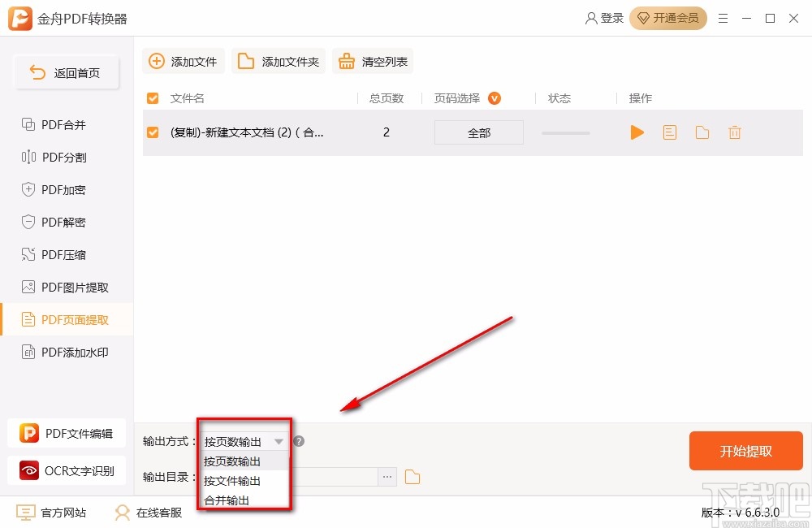
Task: Open the 全部 page range selector
Action: pyautogui.click(x=479, y=132)
